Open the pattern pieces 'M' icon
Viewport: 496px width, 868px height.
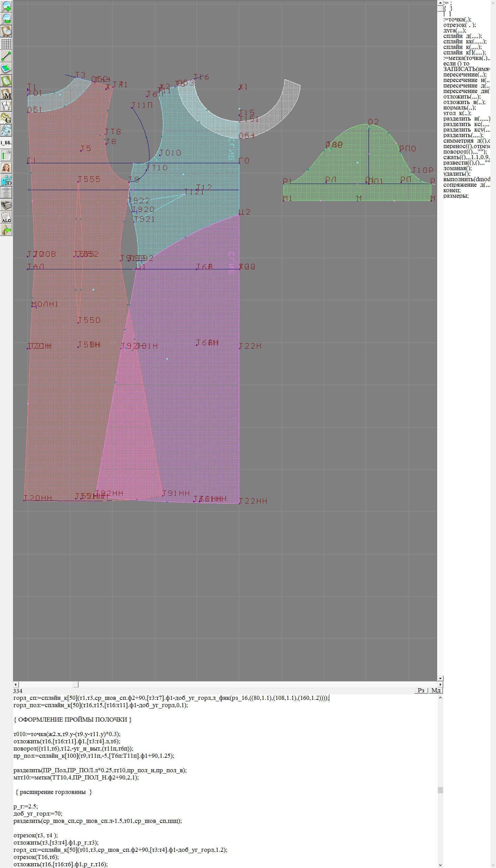(x=6, y=93)
